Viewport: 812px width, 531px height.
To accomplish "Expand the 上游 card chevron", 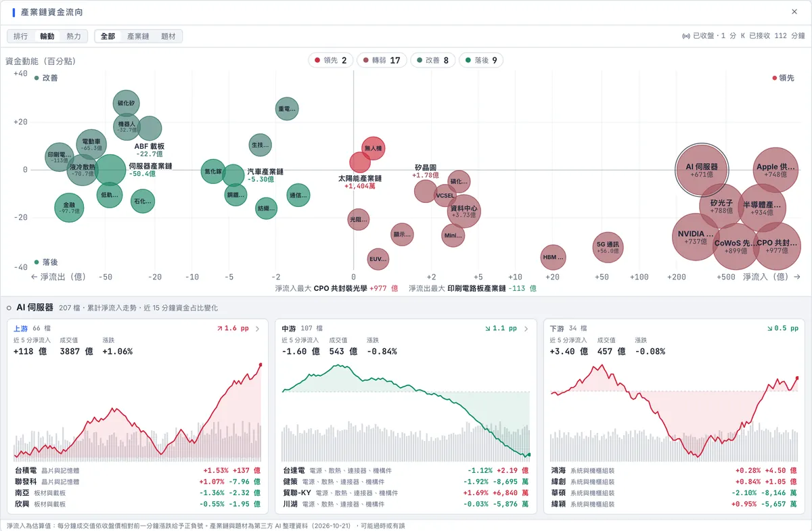I will coord(257,329).
